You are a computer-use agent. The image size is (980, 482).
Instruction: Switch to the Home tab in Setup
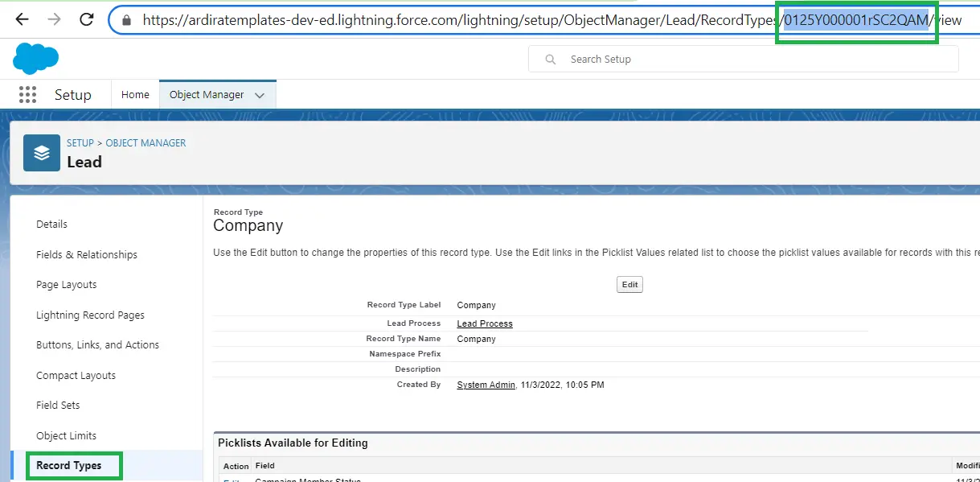point(134,94)
